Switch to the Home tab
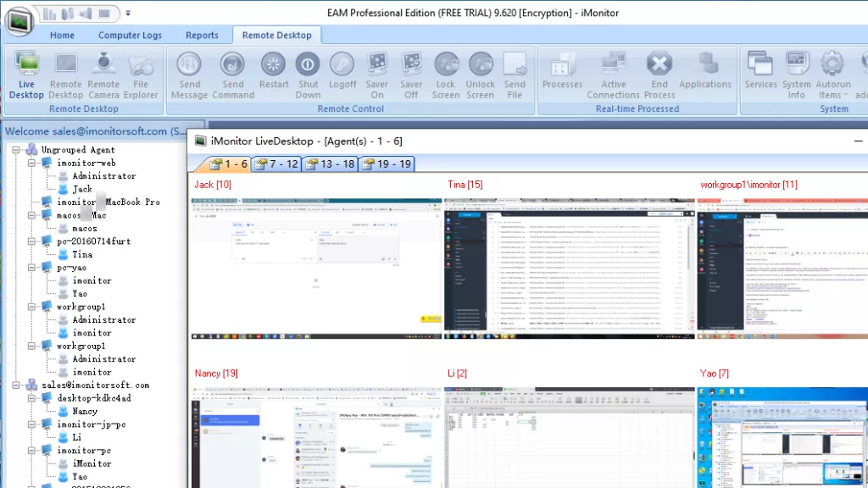This screenshot has height=488, width=868. coord(62,35)
